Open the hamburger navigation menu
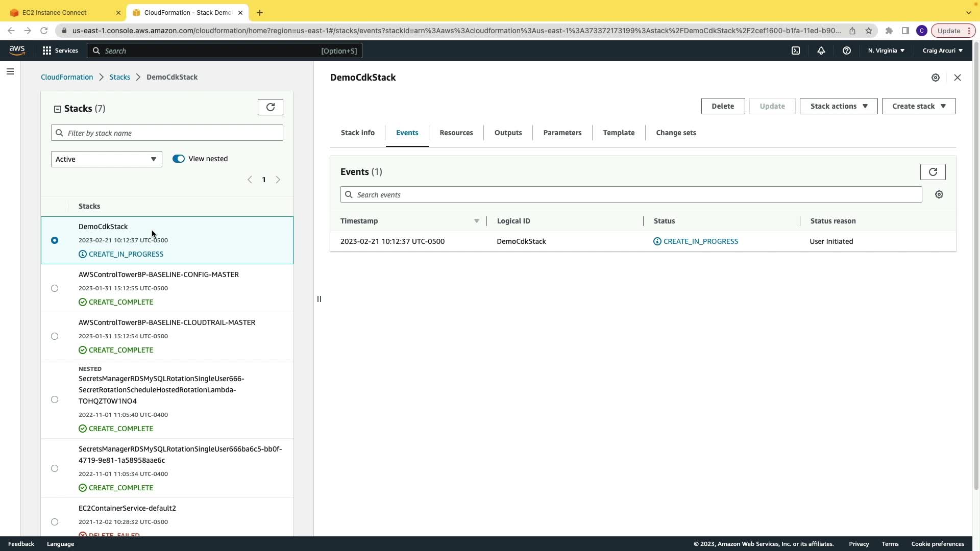This screenshot has height=551, width=980. click(x=10, y=71)
